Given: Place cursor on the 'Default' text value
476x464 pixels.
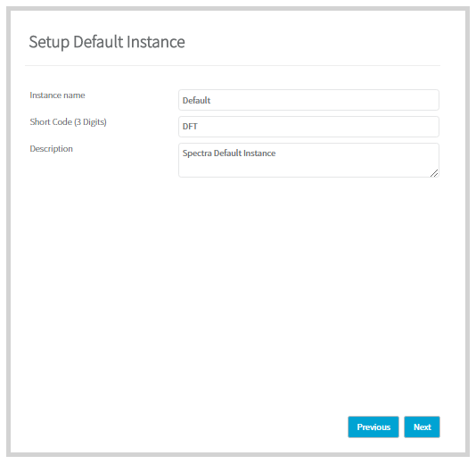Looking at the screenshot, I should [196, 100].
